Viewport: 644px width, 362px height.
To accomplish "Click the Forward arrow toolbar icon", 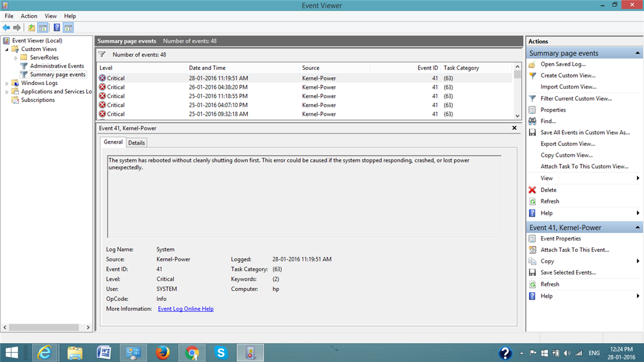I will click(17, 28).
